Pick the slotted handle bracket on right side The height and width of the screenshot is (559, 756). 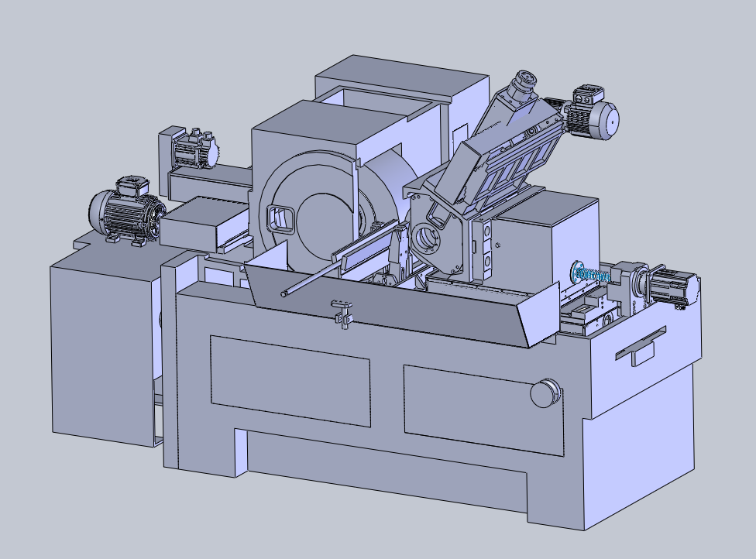click(641, 347)
